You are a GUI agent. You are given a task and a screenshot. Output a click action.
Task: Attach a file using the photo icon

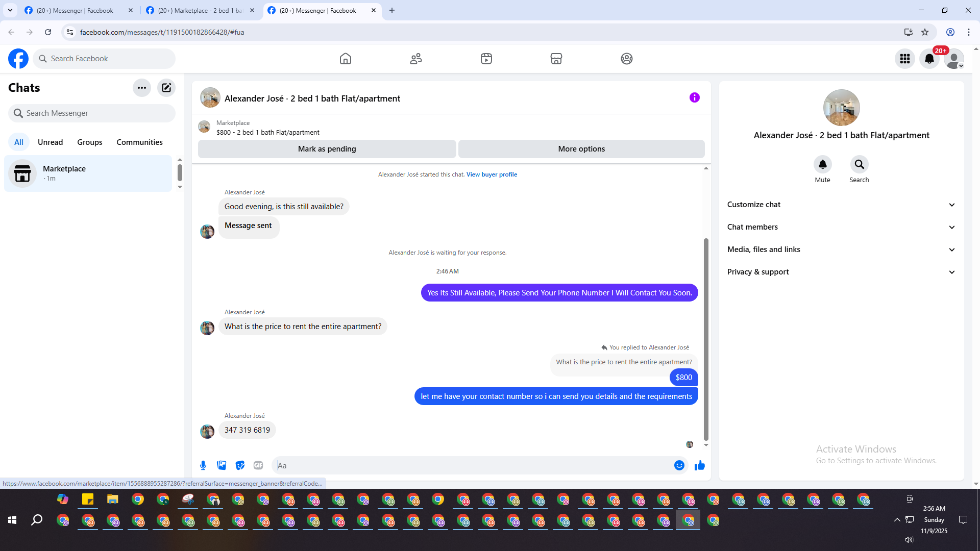pyautogui.click(x=222, y=465)
